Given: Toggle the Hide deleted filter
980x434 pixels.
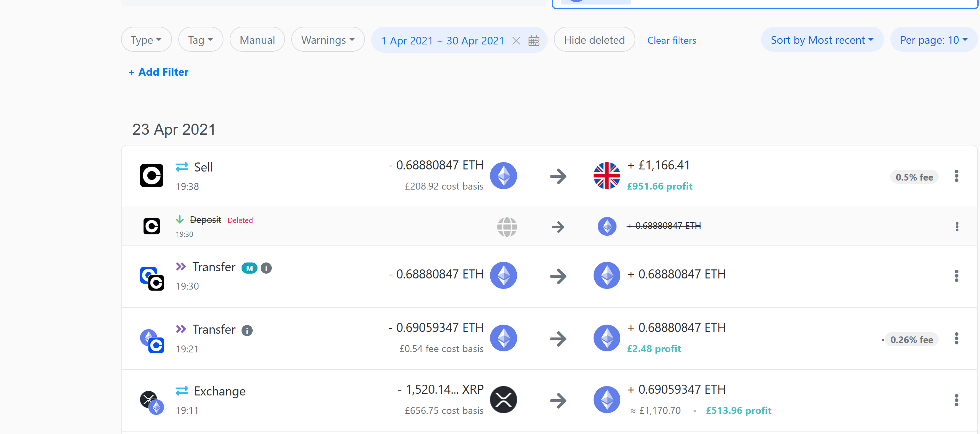Looking at the screenshot, I should (594, 40).
